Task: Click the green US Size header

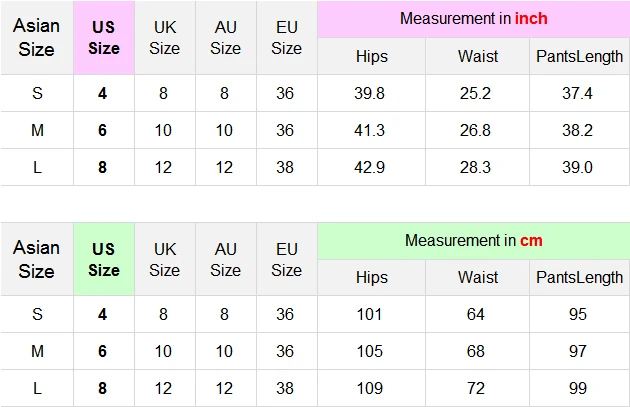Action: (104, 260)
